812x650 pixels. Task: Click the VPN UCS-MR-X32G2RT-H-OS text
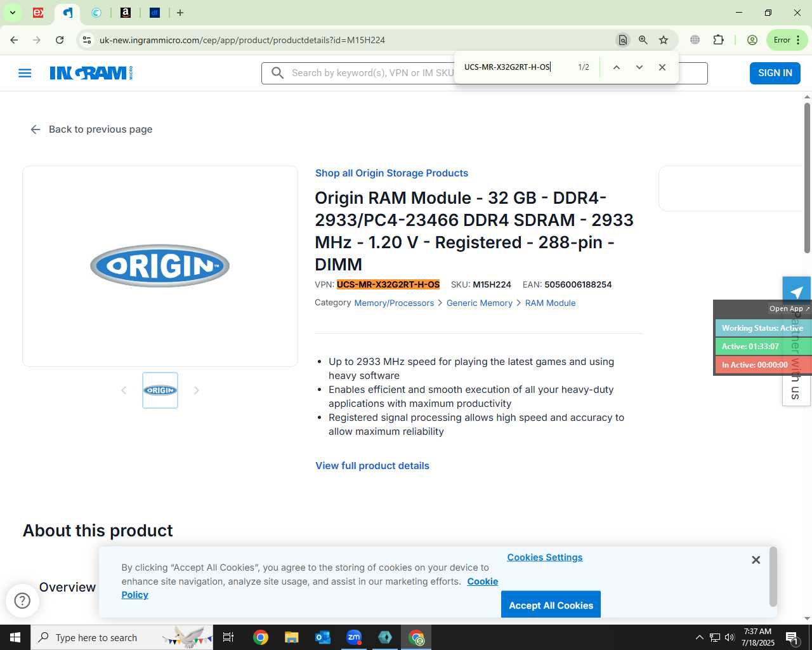coord(388,284)
